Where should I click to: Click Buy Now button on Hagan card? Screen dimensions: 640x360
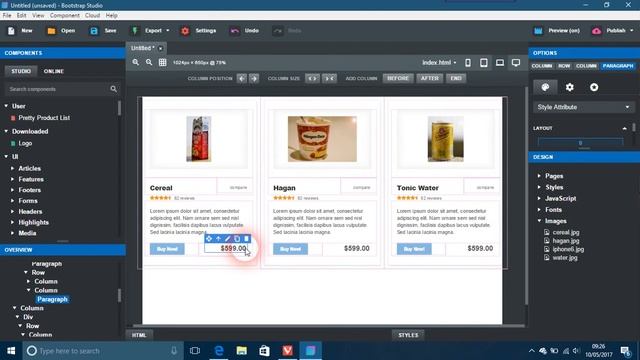coord(290,249)
